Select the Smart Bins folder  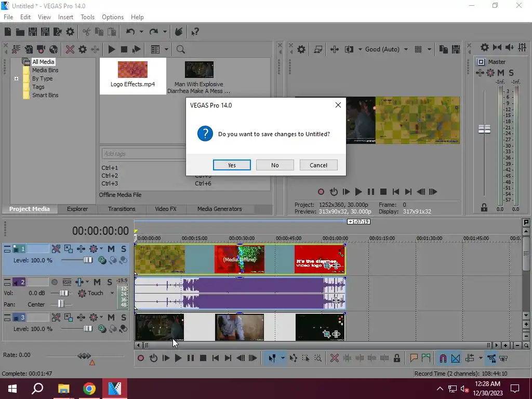45,96
